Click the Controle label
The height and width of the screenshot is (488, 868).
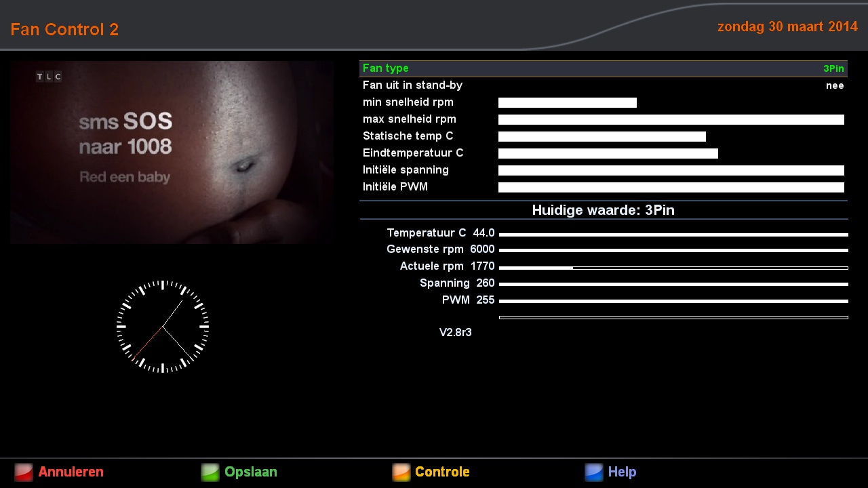442,472
